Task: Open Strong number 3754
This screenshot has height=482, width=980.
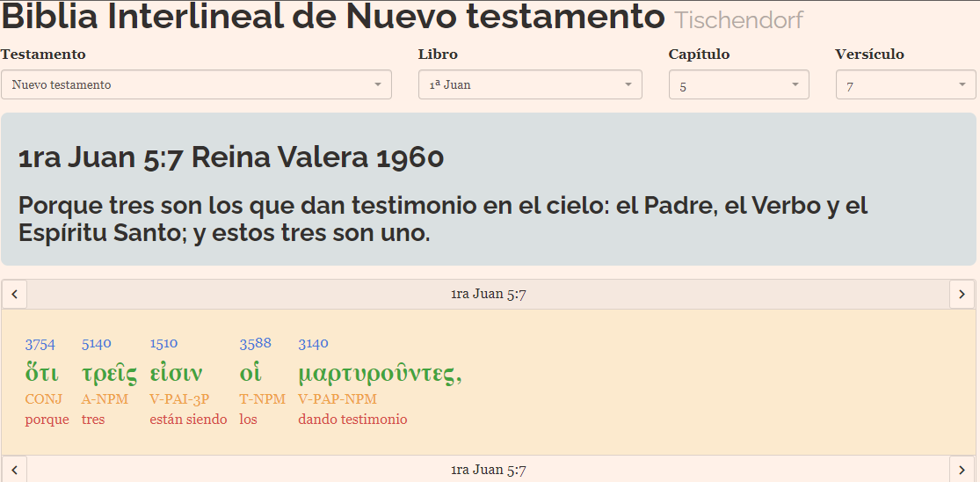Action: 40,344
